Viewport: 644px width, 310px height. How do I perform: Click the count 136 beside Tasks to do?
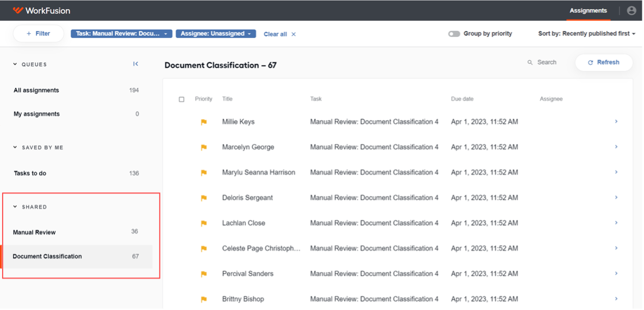tap(134, 173)
